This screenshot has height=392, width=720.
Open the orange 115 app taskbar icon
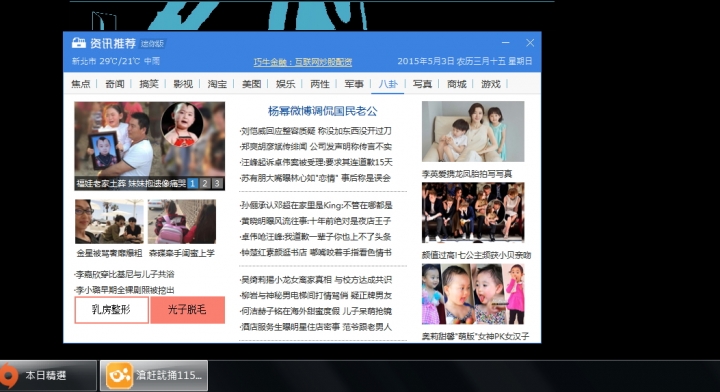click(119, 376)
